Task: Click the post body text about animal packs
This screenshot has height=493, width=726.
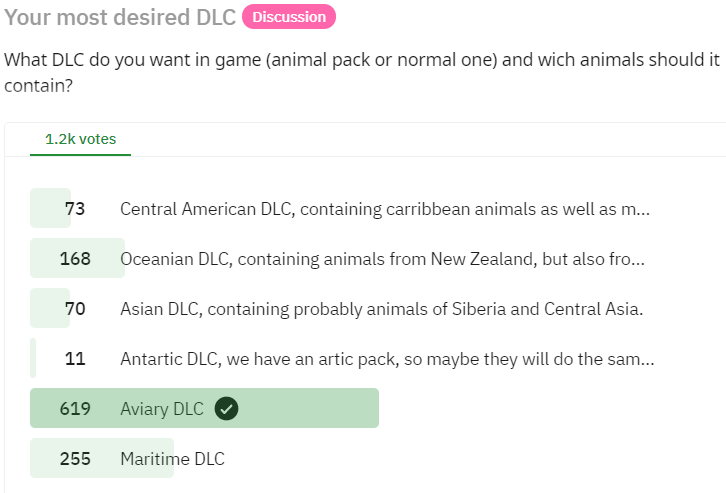Action: point(362,73)
